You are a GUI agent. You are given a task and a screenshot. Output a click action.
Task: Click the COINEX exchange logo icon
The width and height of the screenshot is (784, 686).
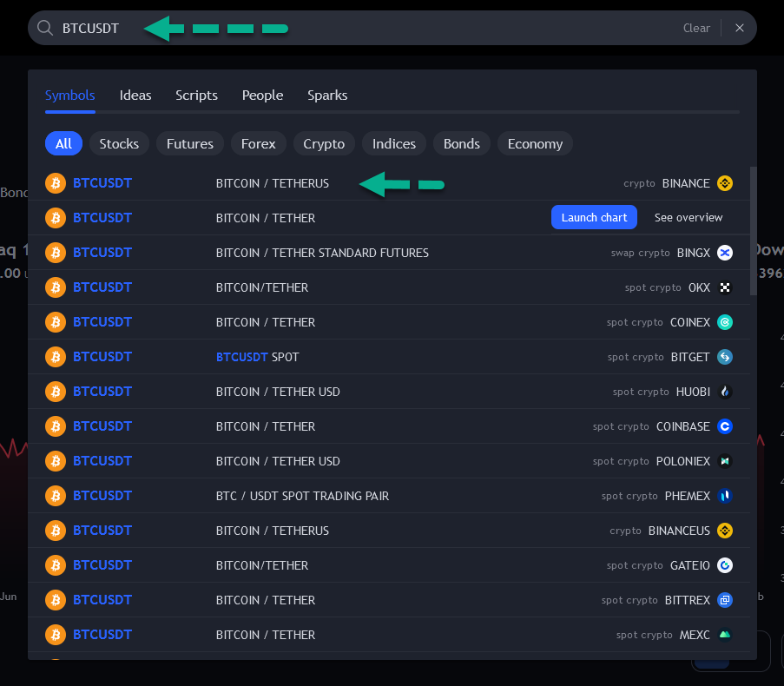tap(724, 322)
